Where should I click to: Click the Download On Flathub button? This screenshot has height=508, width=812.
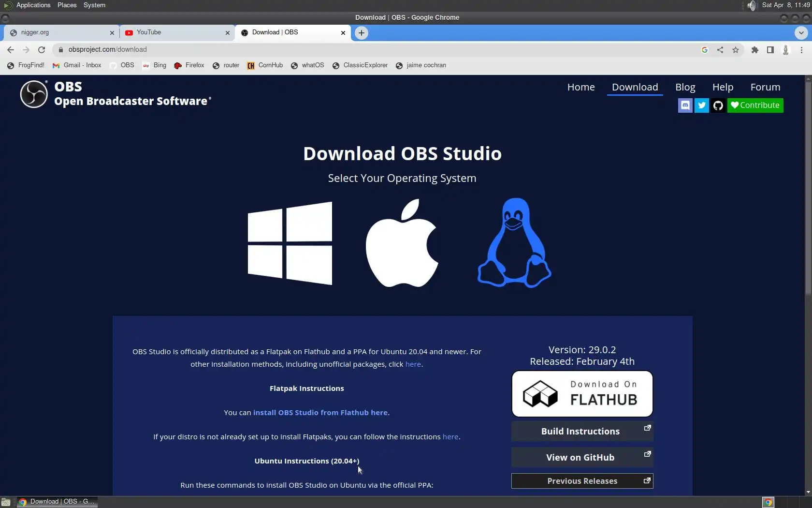coord(582,394)
